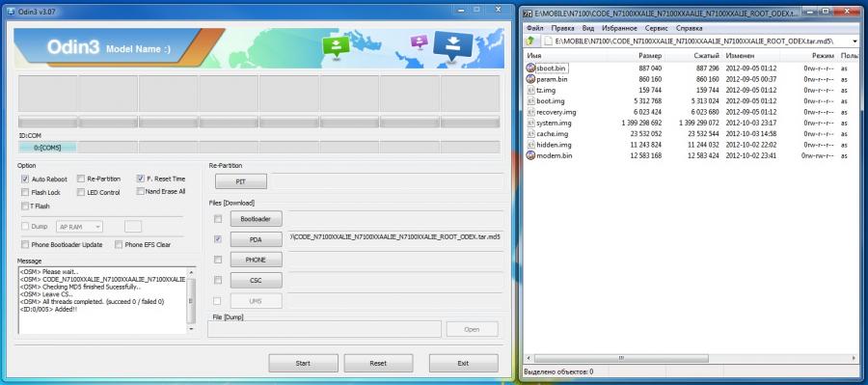Viewport: 868px width, 385px height.
Task: Click the green download icon in Odin banner
Action: click(336, 46)
